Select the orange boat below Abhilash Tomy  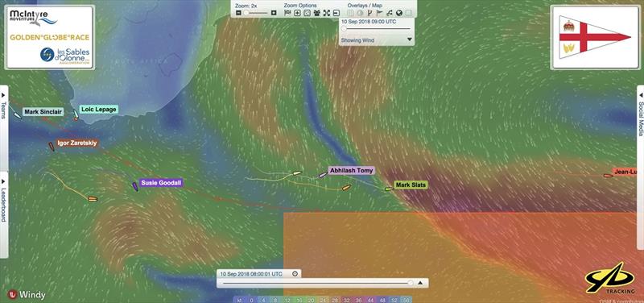pyautogui.click(x=346, y=188)
